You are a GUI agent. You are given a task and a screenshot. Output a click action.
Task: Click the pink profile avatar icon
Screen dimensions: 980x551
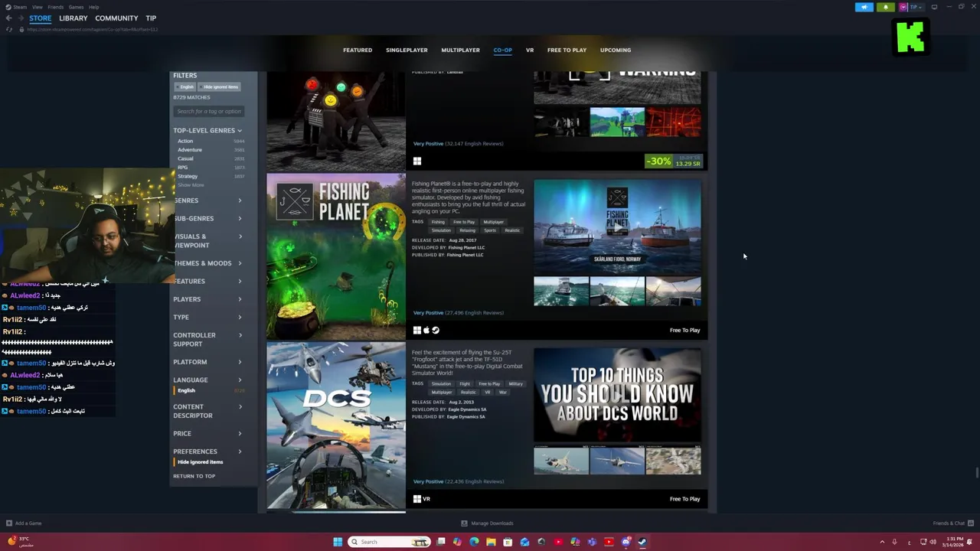pyautogui.click(x=903, y=7)
